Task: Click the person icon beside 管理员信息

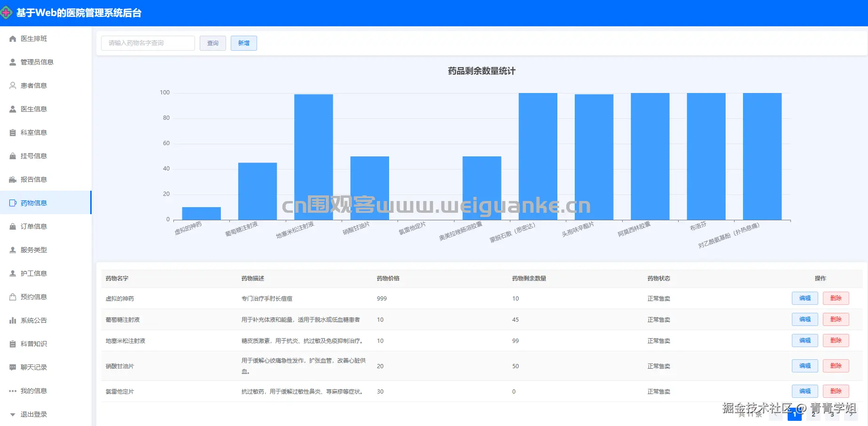Action: (13, 62)
